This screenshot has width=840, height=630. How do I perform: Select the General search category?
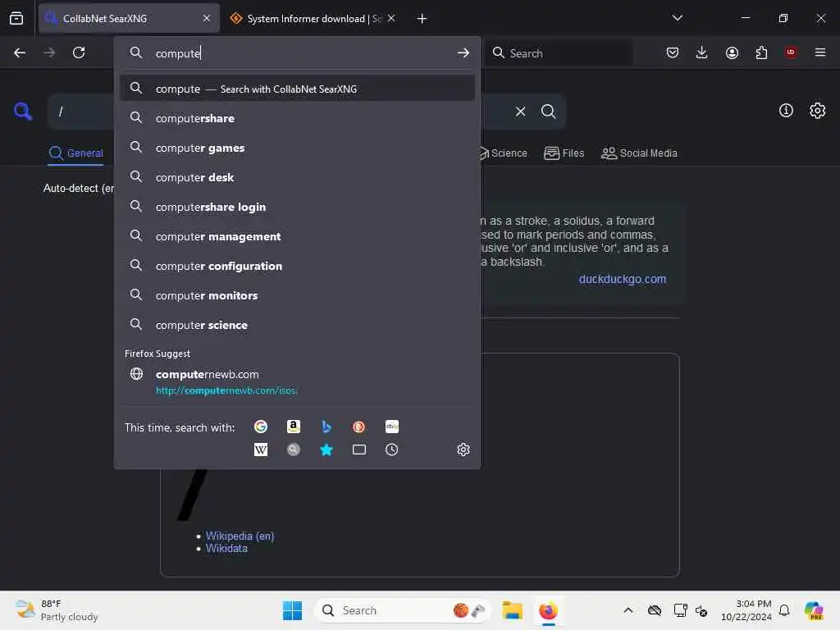[x=75, y=153]
